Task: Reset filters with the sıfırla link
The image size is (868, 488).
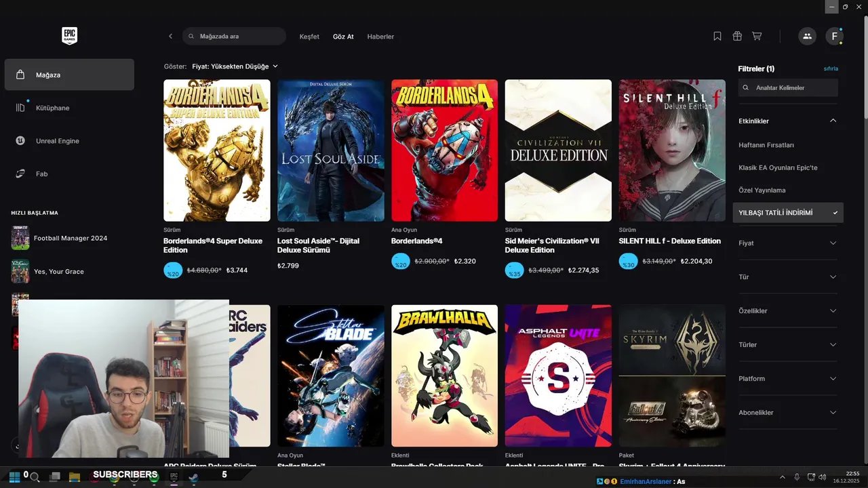Action: [x=831, y=68]
